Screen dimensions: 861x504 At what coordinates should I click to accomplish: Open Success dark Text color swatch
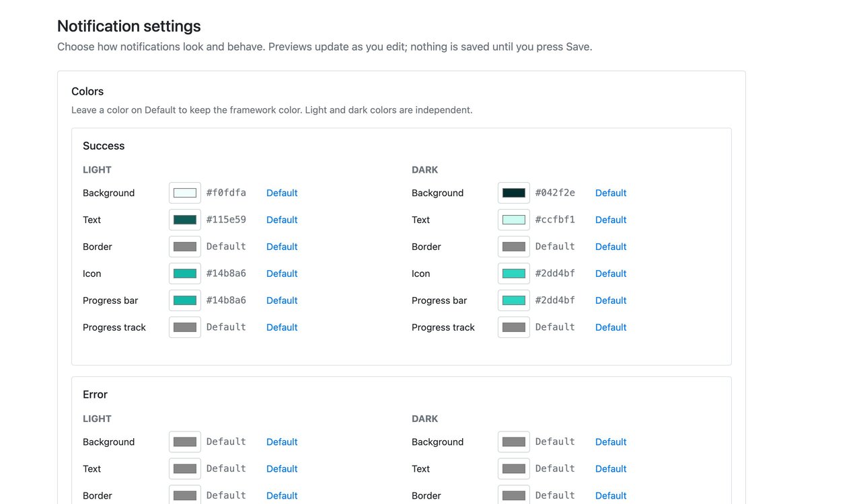pos(514,220)
